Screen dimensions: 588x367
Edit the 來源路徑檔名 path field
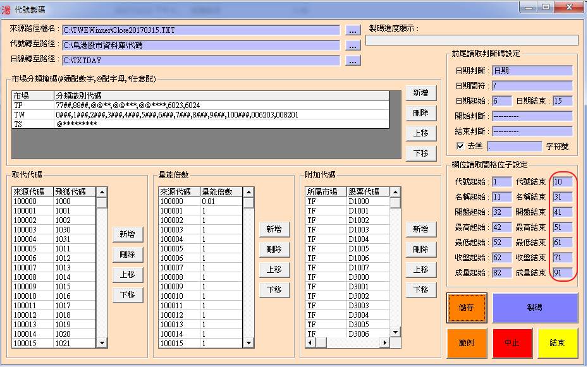[201, 30]
